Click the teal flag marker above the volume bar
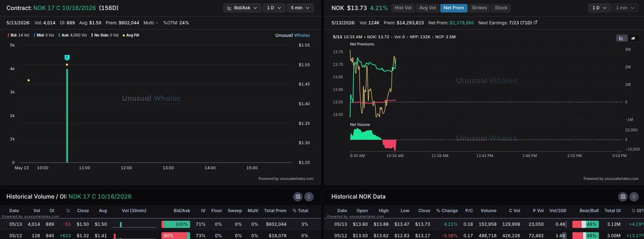Viewport: 644px width, 239px height. (x=67, y=57)
